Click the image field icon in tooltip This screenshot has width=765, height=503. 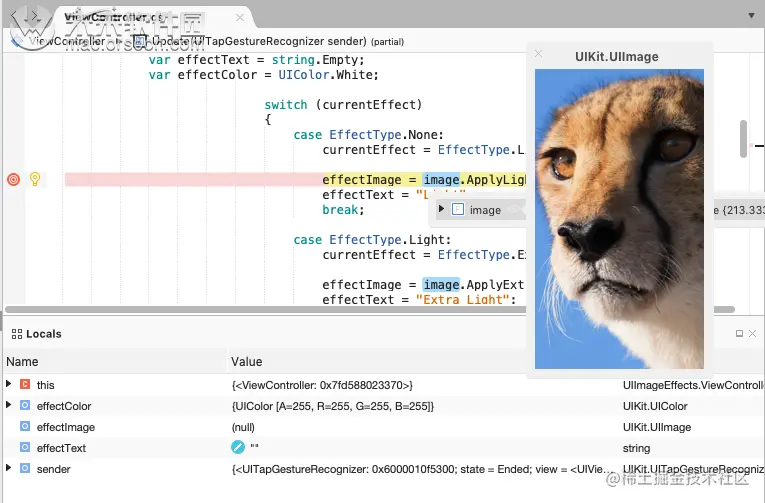coord(458,209)
